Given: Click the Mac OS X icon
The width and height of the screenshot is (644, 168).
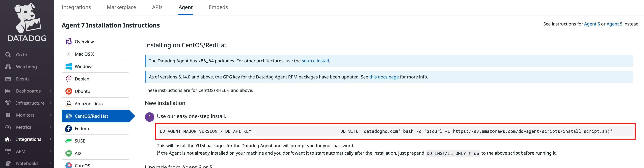Looking at the screenshot, I should (x=68, y=54).
